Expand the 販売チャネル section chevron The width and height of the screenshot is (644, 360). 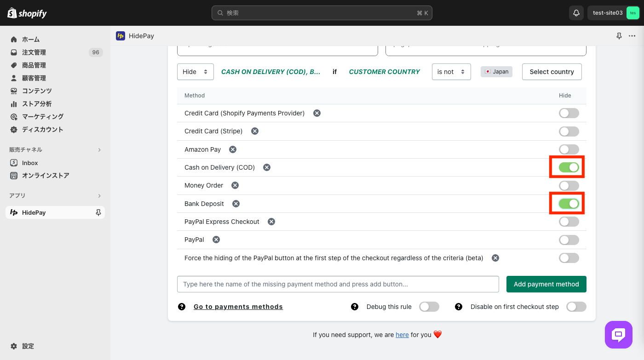pyautogui.click(x=99, y=150)
